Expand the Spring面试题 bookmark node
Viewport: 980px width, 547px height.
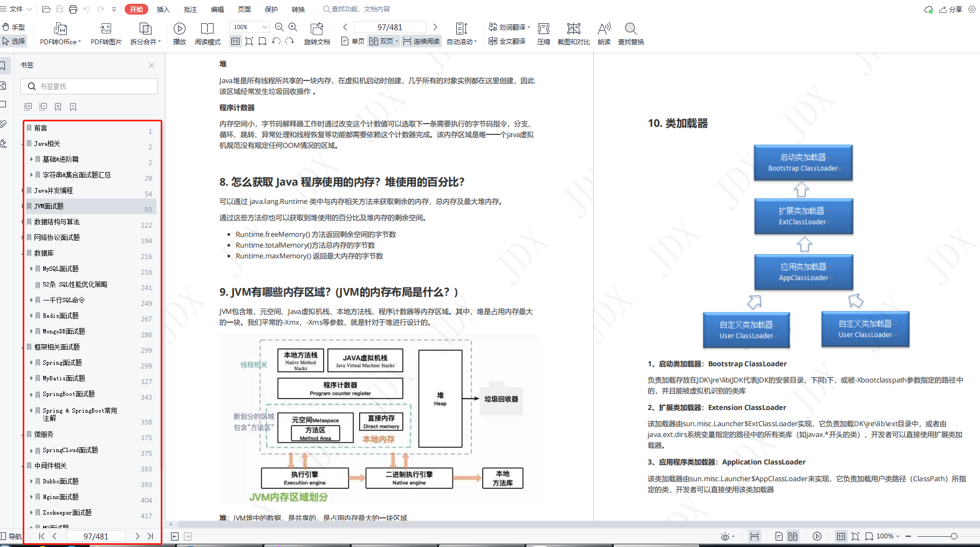31,363
